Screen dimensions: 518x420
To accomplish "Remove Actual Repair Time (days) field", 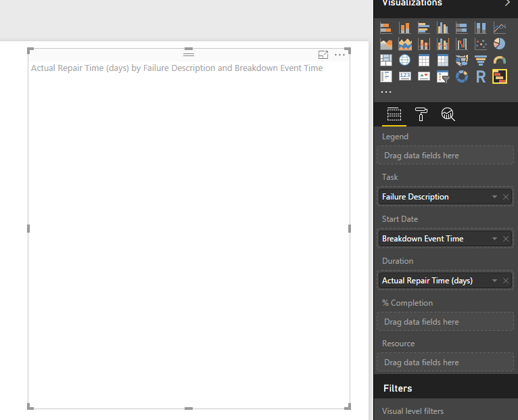I will click(x=505, y=281).
